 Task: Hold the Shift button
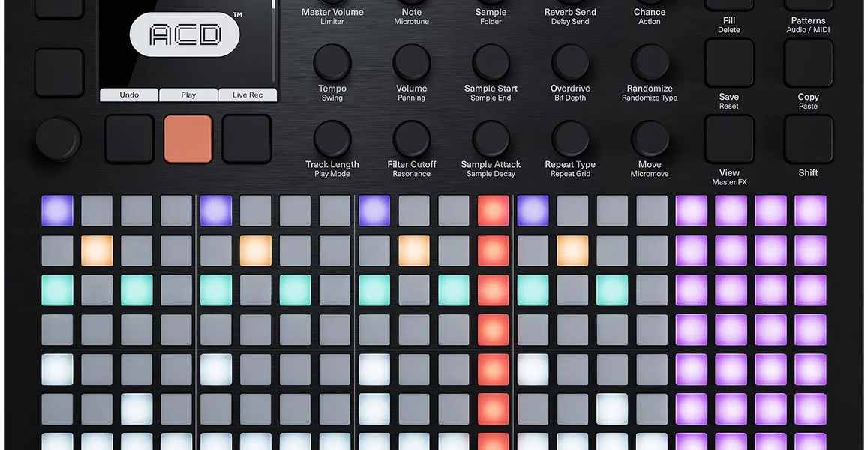coord(808,139)
